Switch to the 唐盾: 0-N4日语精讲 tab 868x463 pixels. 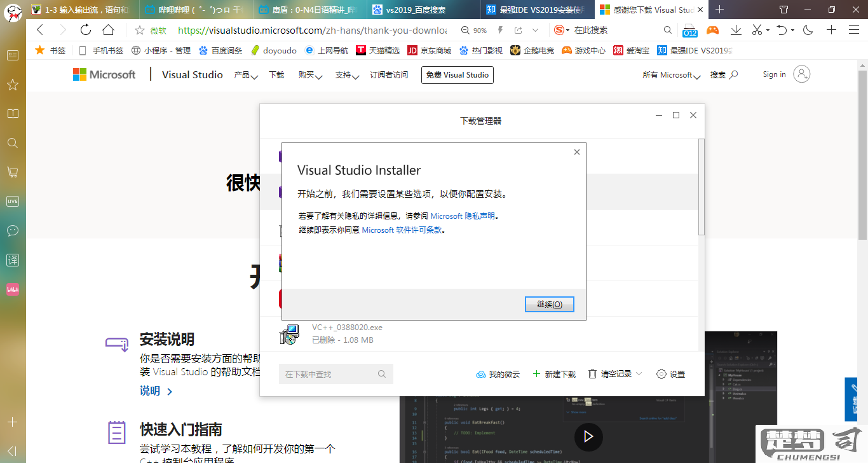pos(309,10)
